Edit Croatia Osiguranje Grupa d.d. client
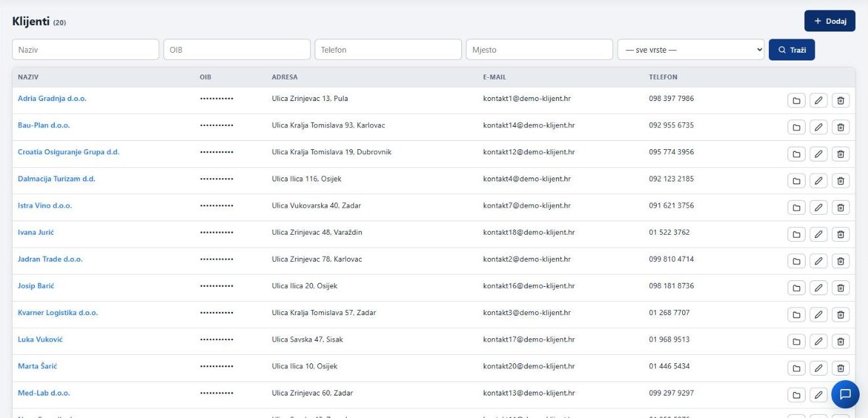The width and height of the screenshot is (868, 418). (818, 154)
